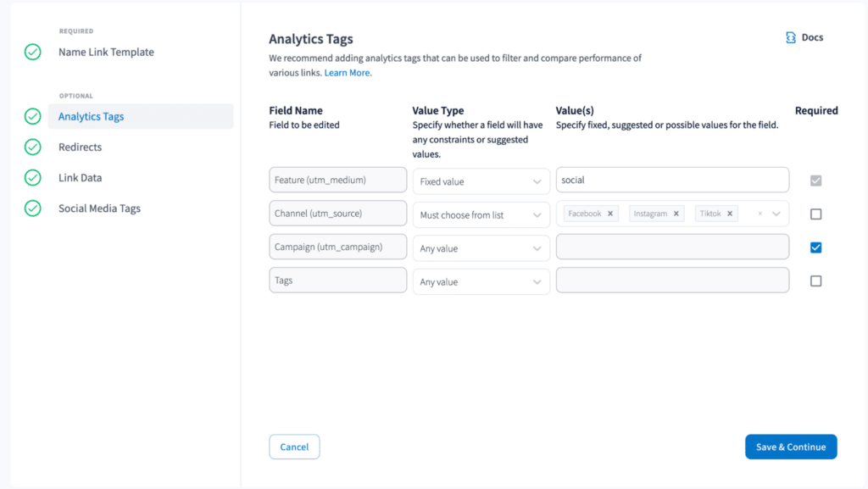Check the Required box for the Tags row
Viewport: 868px width, 489px height.
(815, 281)
